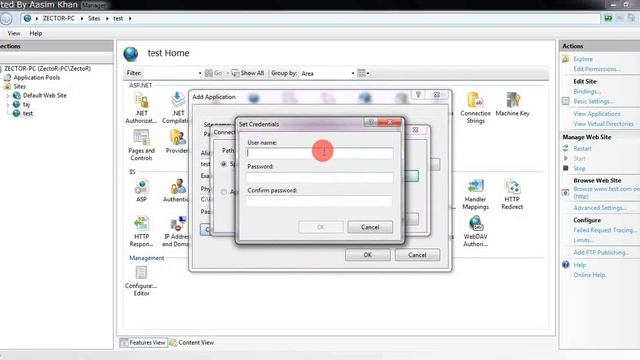The width and height of the screenshot is (640, 360).
Task: Click Cancel in Set Credentials dialog
Action: click(x=370, y=227)
